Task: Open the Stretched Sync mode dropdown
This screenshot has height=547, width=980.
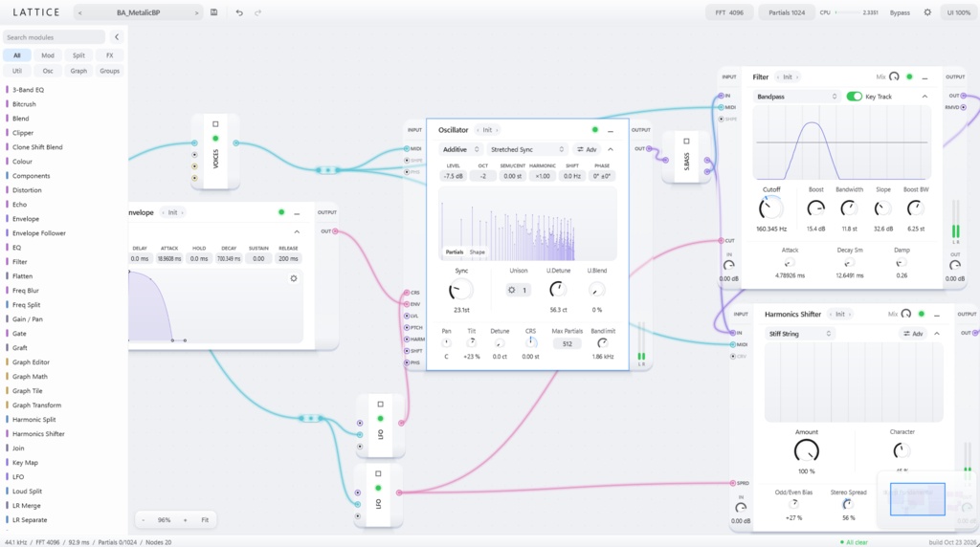Action: (x=527, y=149)
